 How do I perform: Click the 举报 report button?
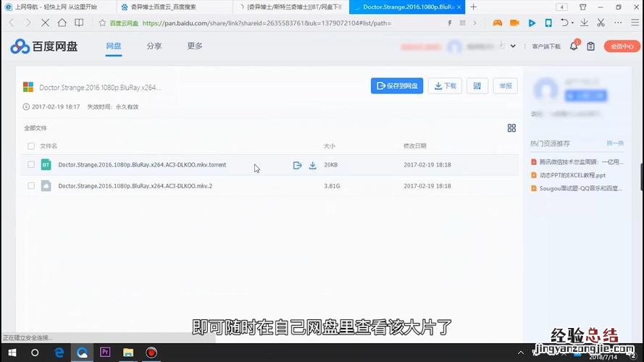[505, 86]
